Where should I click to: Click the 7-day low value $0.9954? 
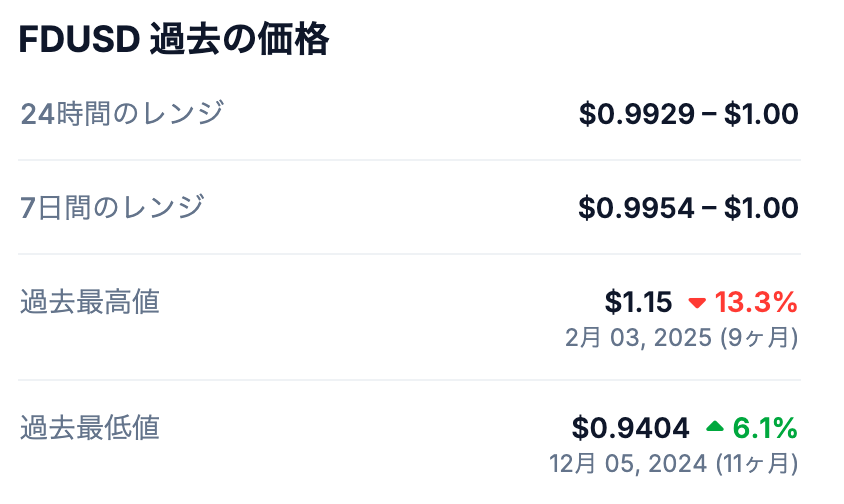(x=637, y=208)
